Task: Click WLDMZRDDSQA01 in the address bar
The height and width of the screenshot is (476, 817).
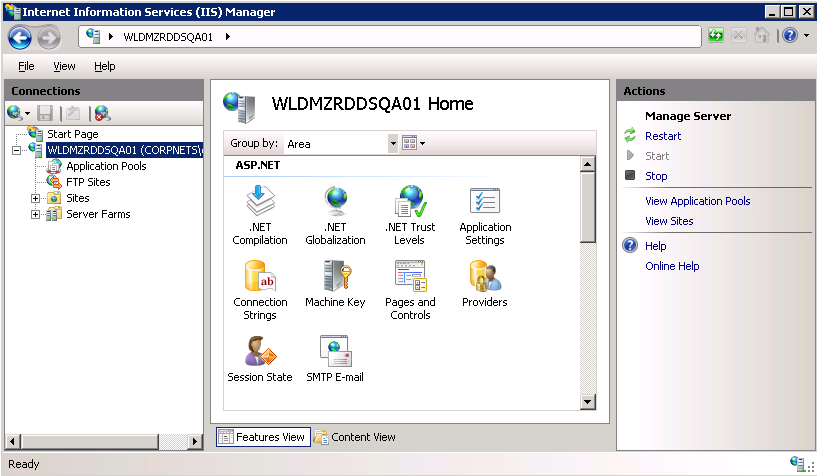Action: (168, 37)
